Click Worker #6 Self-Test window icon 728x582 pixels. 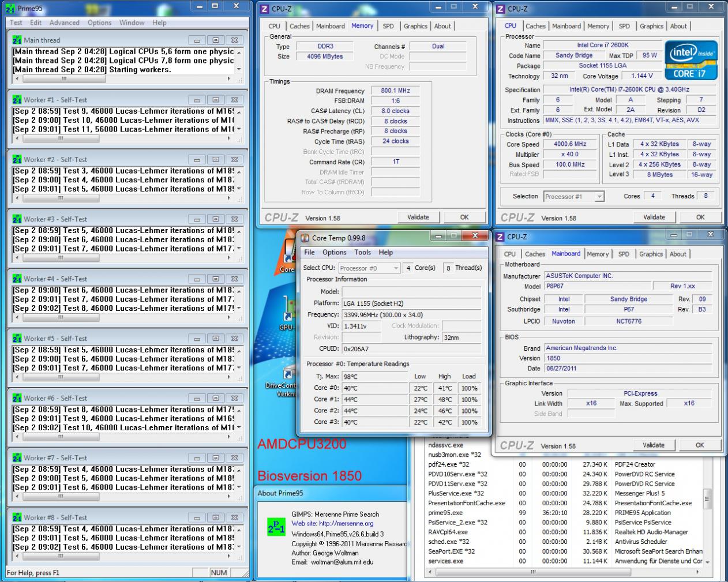point(17,399)
